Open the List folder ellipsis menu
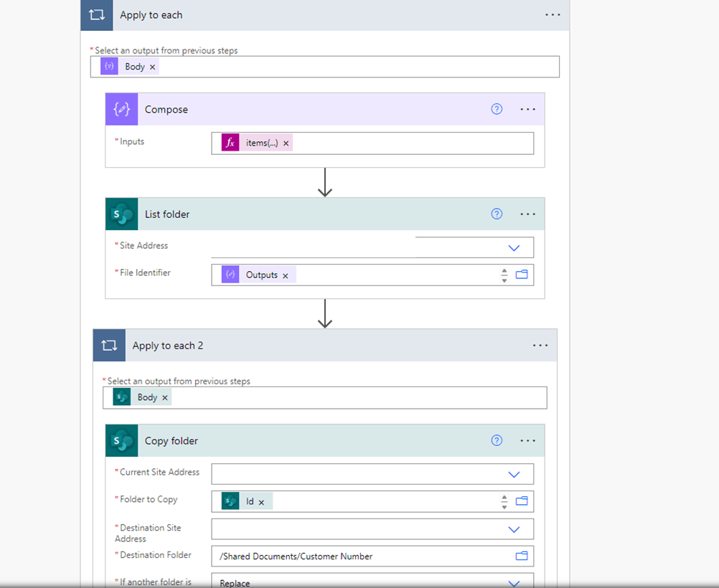719x588 pixels. coord(528,214)
